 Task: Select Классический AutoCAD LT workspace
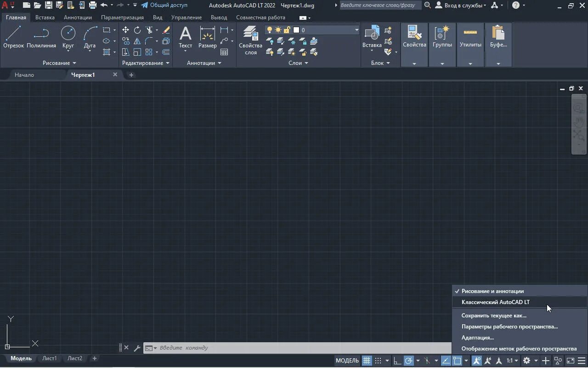pos(520,302)
